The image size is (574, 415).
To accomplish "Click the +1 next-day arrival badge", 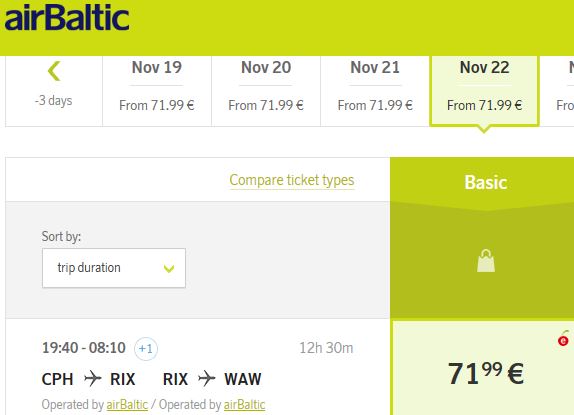I will (146, 349).
